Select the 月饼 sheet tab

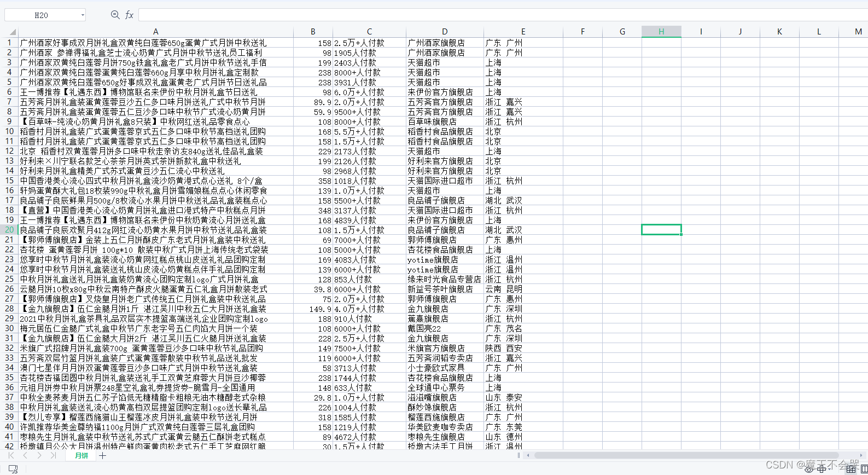point(81,455)
